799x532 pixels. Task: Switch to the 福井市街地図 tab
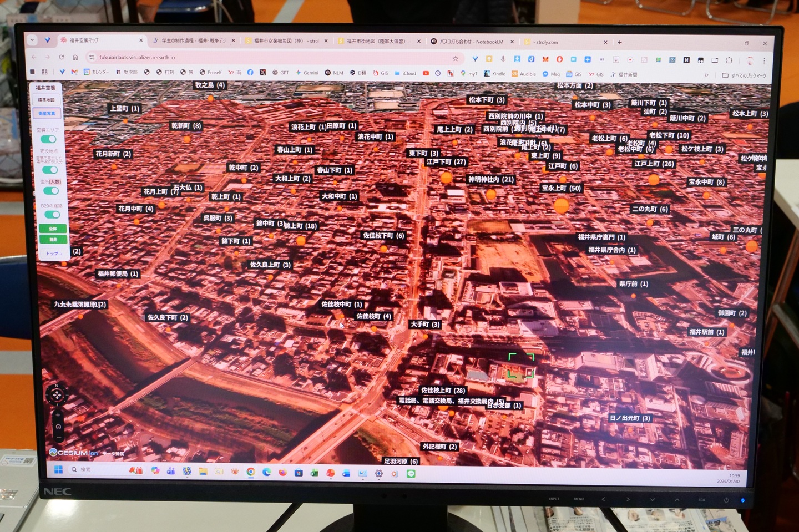(x=379, y=41)
